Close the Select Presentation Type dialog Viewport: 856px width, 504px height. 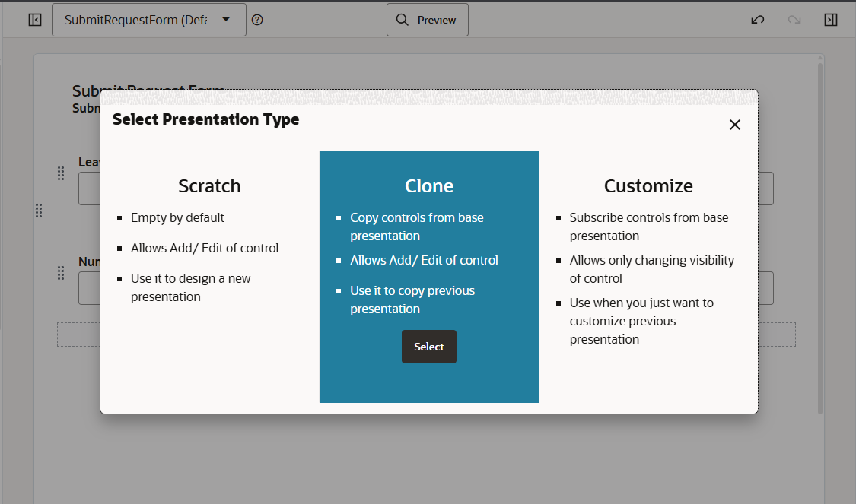point(734,124)
